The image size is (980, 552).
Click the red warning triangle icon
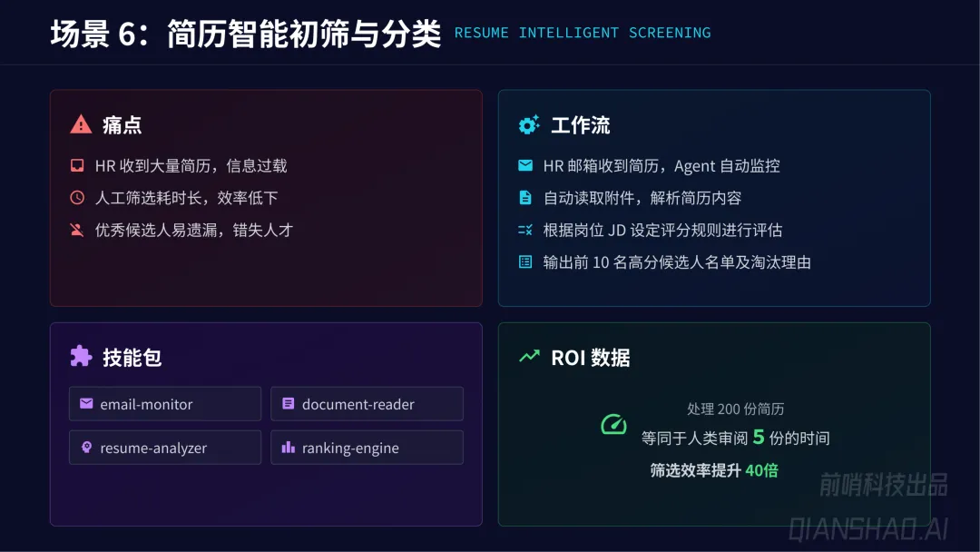[x=81, y=125]
